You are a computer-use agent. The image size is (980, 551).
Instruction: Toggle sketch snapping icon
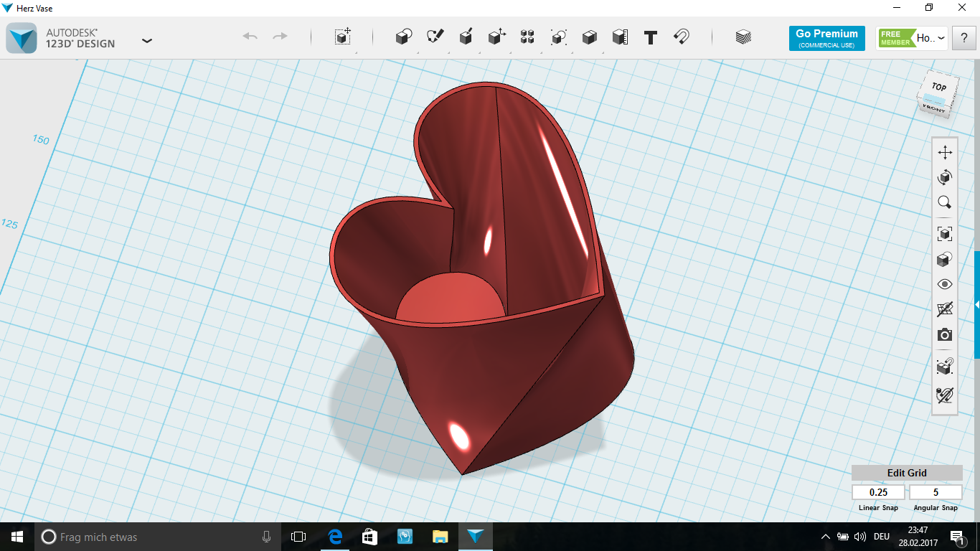(x=945, y=395)
